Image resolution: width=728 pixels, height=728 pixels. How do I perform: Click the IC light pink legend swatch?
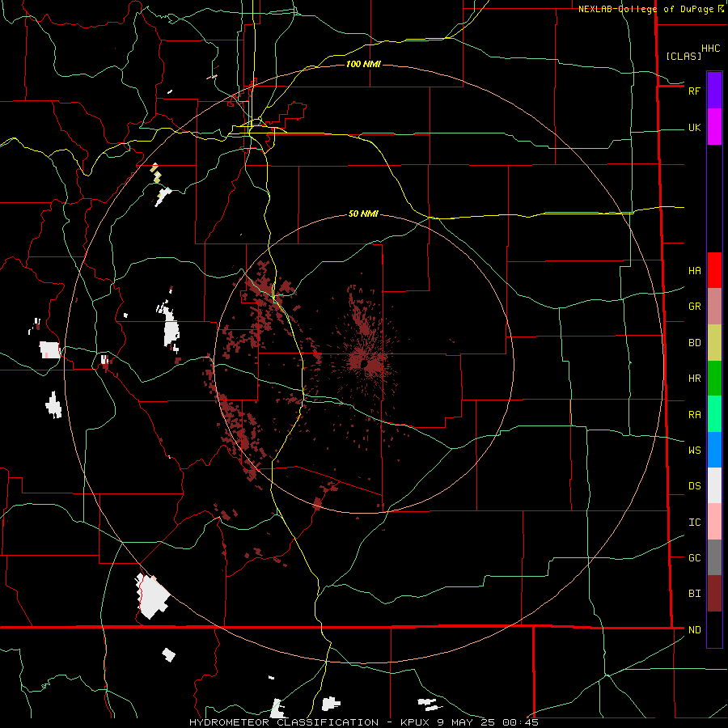pos(714,522)
